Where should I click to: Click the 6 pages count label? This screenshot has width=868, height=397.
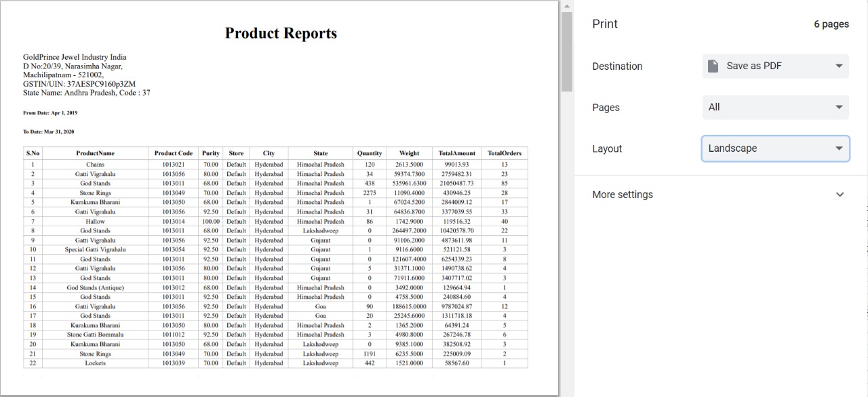tap(833, 24)
